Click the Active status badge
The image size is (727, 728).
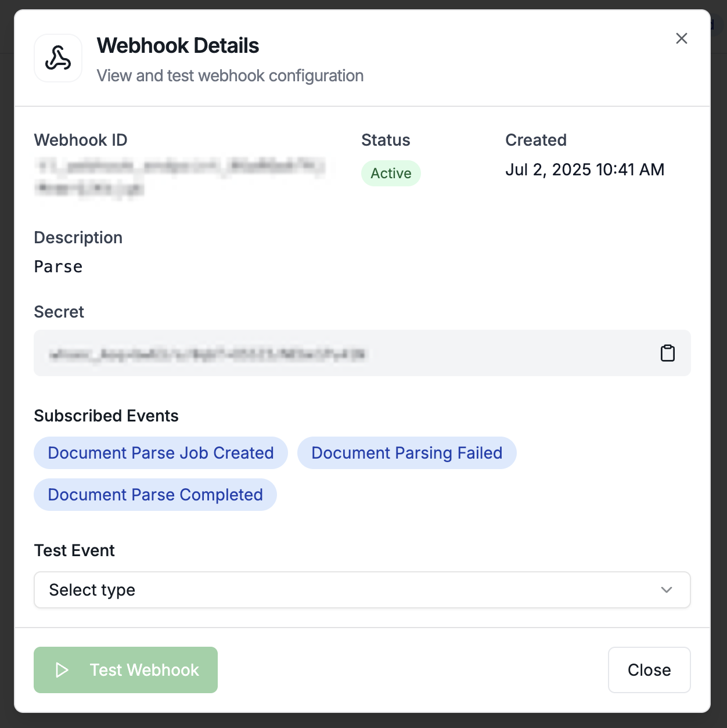[x=391, y=173]
